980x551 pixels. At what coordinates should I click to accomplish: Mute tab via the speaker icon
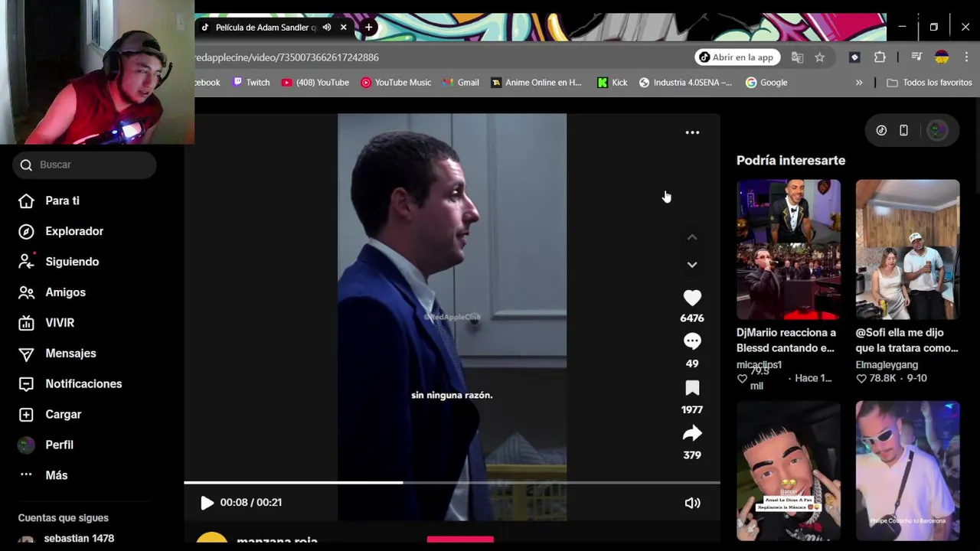point(327,28)
